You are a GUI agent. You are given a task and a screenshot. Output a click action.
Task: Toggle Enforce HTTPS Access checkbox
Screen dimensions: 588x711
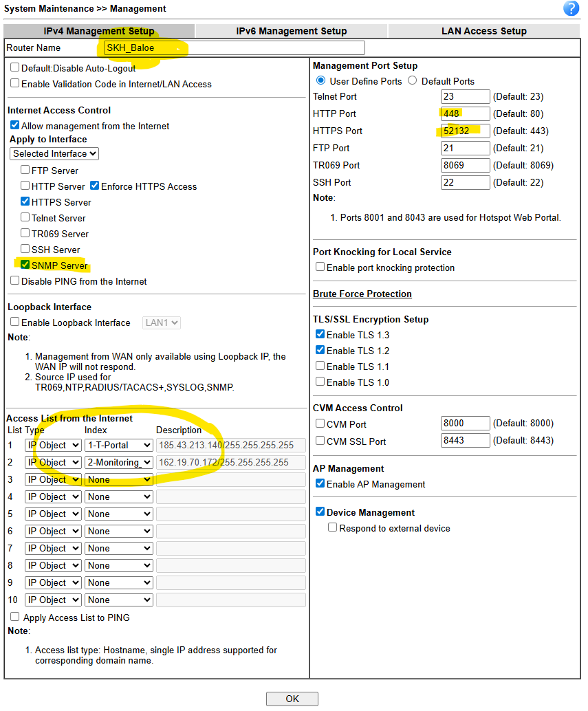tap(95, 186)
